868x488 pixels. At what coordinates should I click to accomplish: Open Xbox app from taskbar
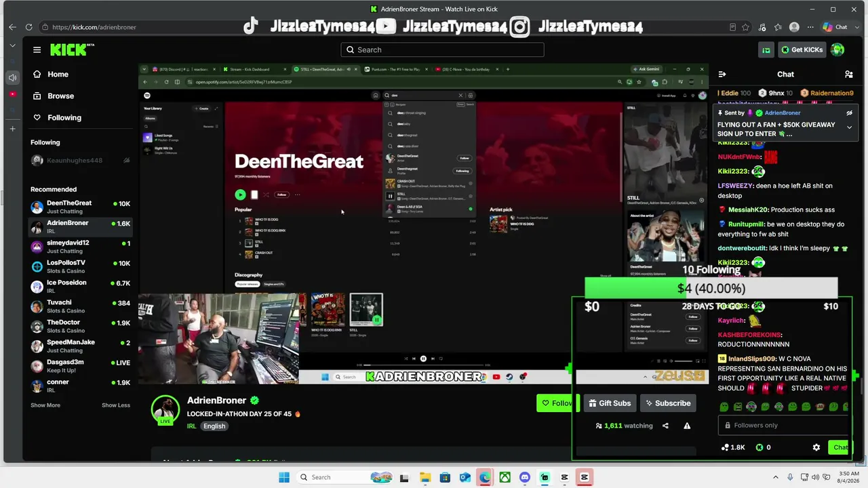click(x=505, y=477)
